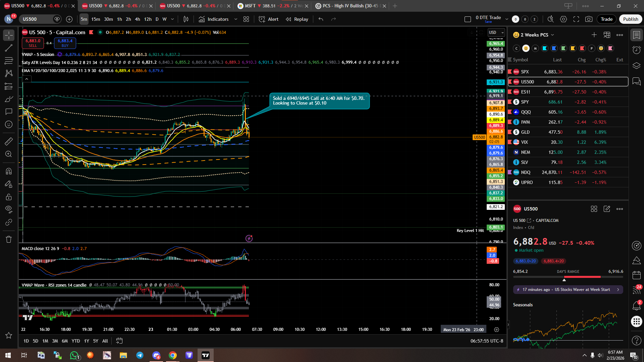Viewport: 644px width, 362px height.
Task: Start bar Replay mode
Action: click(x=297, y=19)
